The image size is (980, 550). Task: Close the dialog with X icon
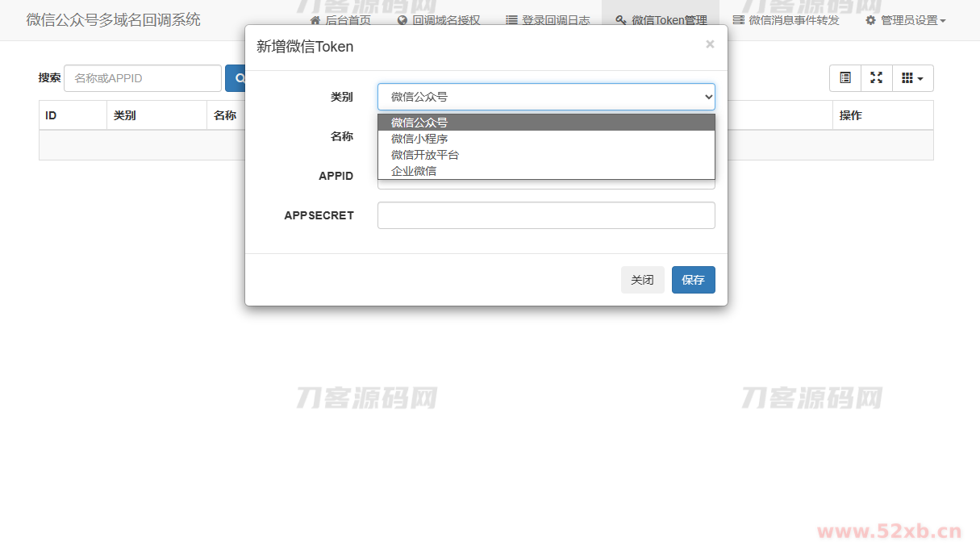pos(710,44)
